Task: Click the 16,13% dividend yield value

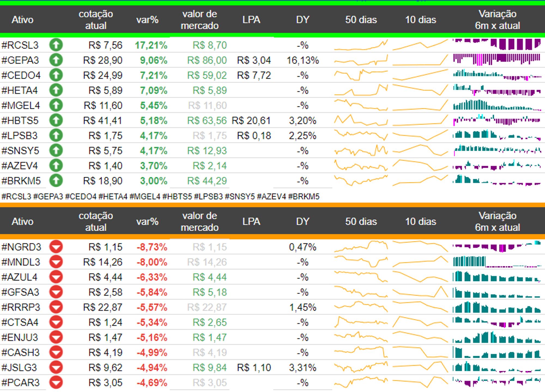Action: pyautogui.click(x=303, y=60)
